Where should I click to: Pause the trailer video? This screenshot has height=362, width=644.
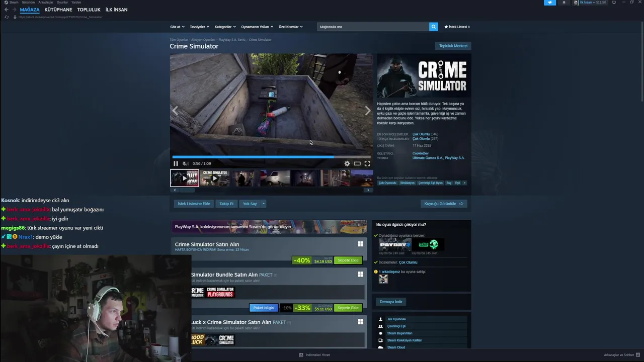(176, 163)
